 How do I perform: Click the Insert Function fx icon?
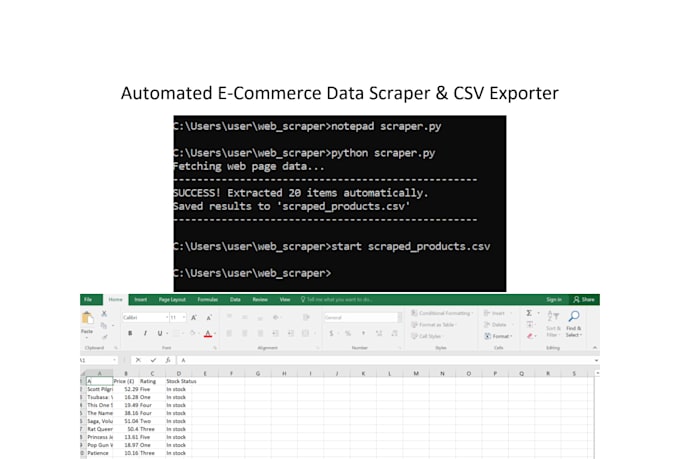coord(168,361)
